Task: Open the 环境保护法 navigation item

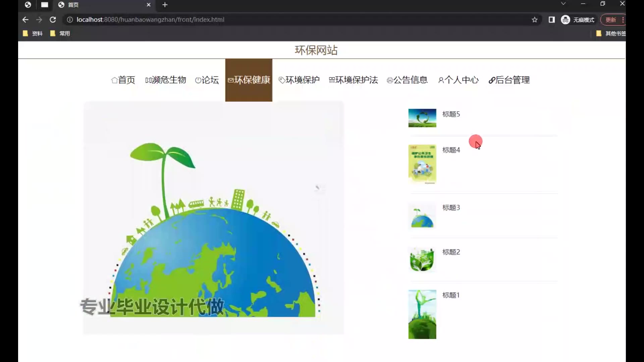Action: (x=353, y=80)
